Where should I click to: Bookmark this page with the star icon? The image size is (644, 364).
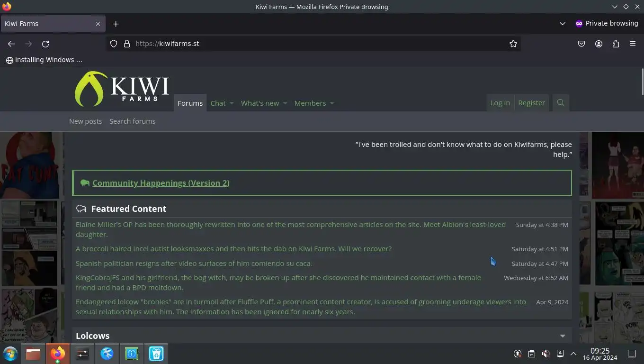513,44
